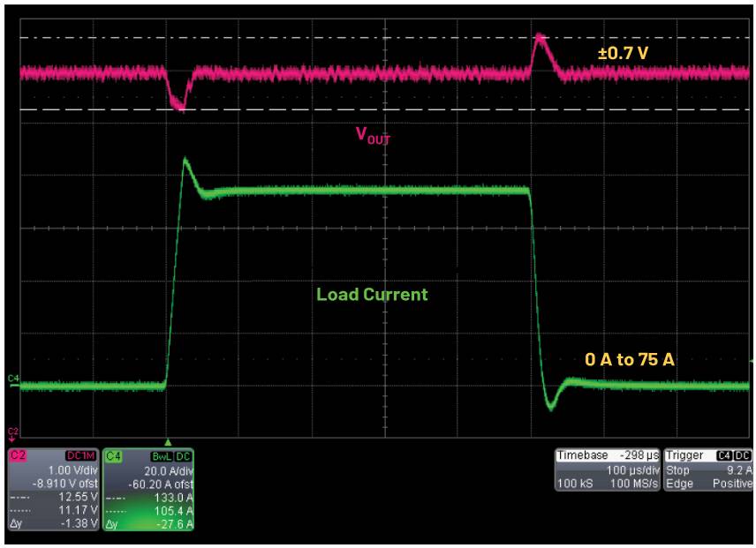Select the 20.0 A/div scale value

point(169,470)
